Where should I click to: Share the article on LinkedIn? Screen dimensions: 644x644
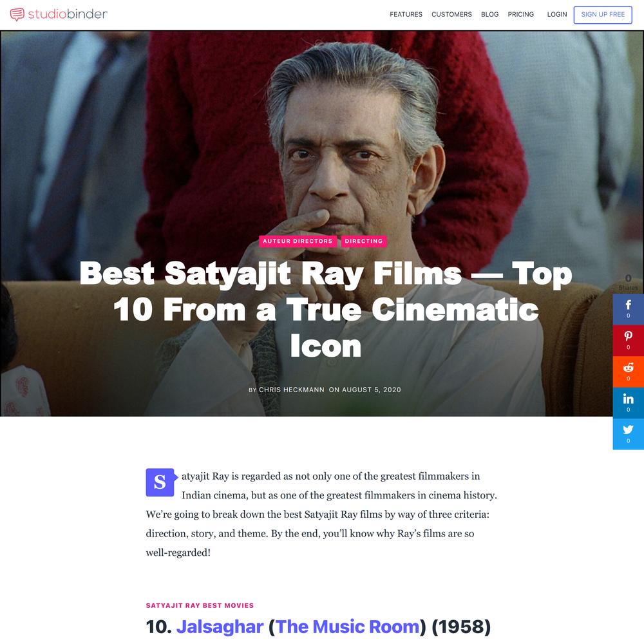(x=628, y=403)
